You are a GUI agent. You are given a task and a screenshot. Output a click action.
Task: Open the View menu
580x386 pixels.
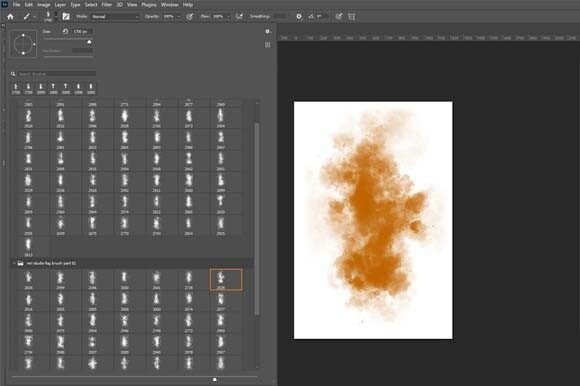tap(132, 5)
